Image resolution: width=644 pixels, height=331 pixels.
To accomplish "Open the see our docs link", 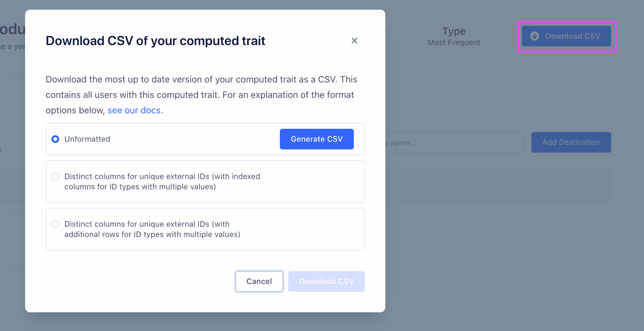I will pos(134,110).
